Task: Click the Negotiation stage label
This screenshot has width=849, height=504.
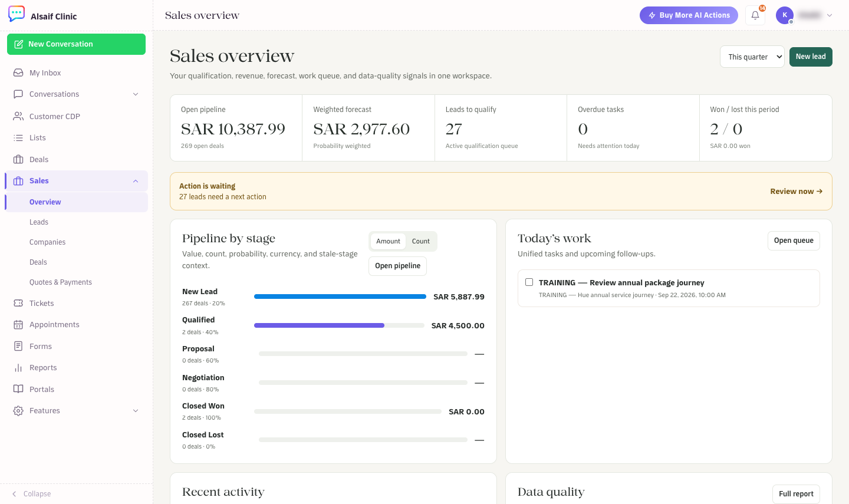Action: [x=203, y=378]
